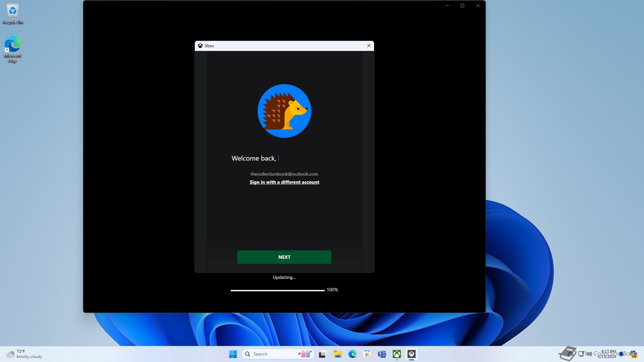The image size is (644, 362).
Task: Click the white Xbox installer taskbar icon
Action: coord(412,354)
